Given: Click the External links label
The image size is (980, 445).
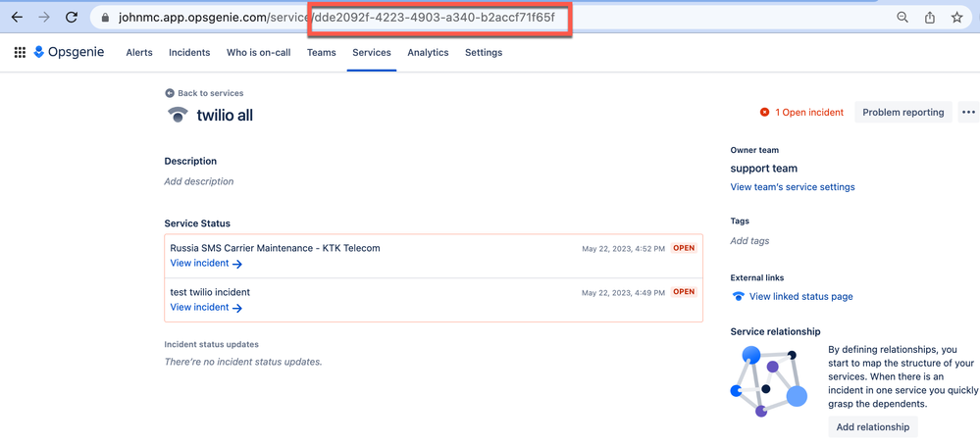Looking at the screenshot, I should (757, 277).
